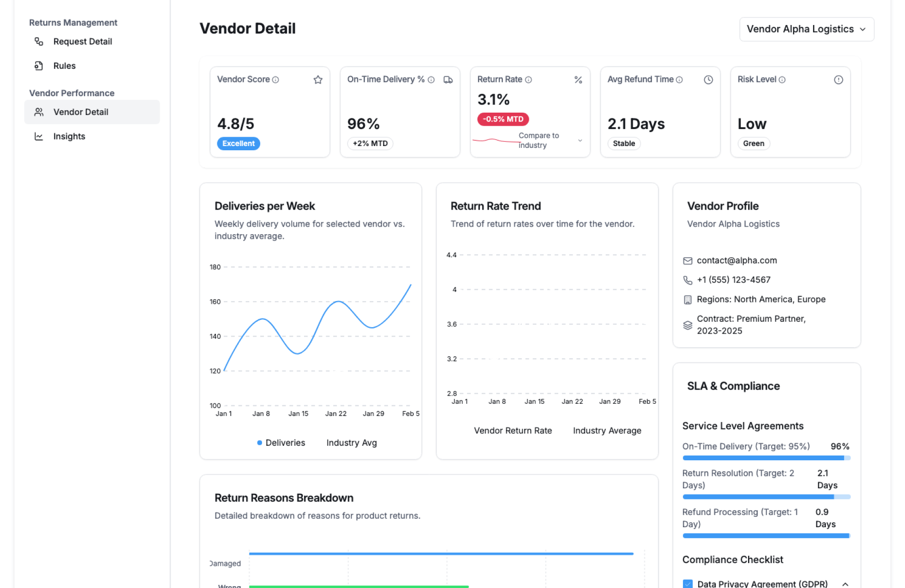Open the Rules page in the sidebar
The width and height of the screenshot is (905, 588).
[64, 66]
